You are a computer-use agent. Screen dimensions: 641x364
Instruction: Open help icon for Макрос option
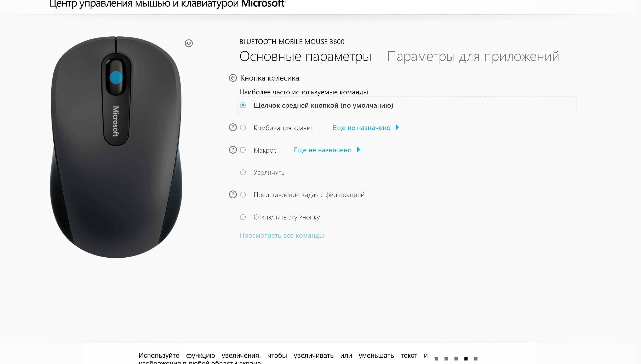(233, 150)
